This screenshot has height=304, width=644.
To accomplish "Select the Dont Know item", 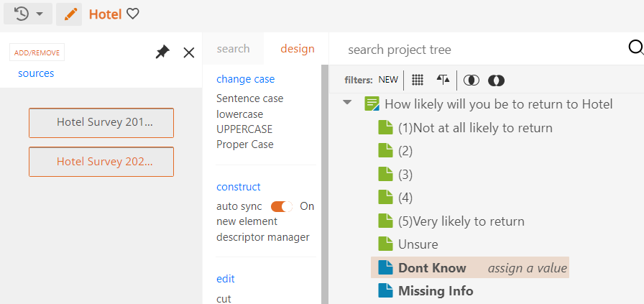I will (x=432, y=268).
